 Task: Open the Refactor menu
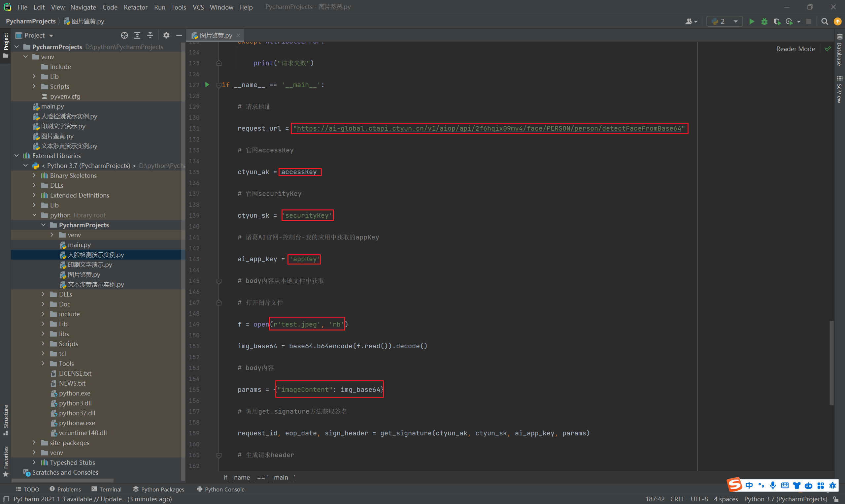(x=135, y=7)
